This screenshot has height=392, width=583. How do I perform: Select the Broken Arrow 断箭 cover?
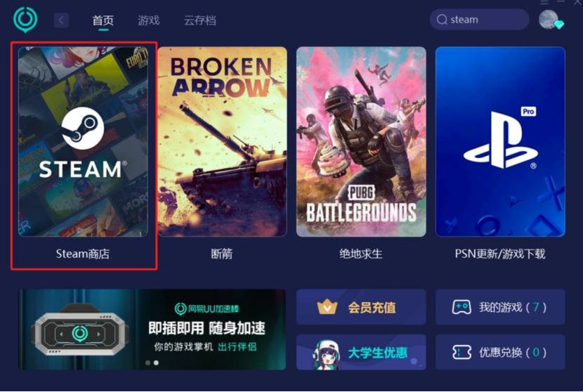223,141
